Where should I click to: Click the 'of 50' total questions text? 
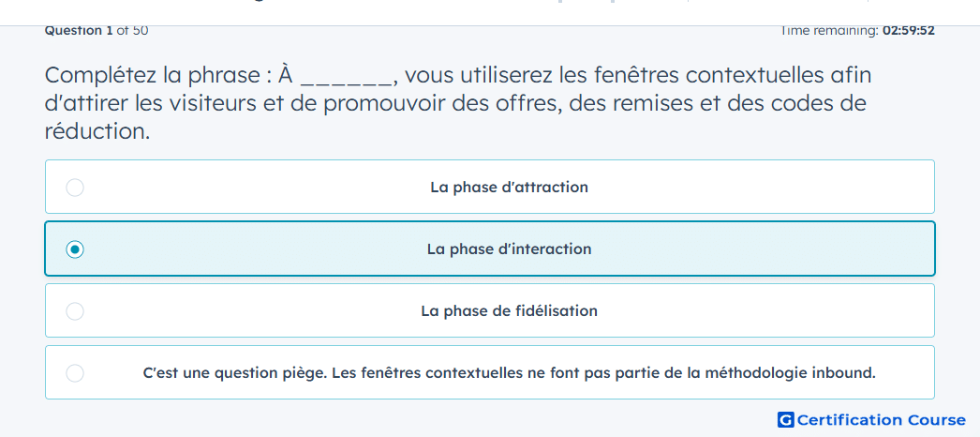132,31
